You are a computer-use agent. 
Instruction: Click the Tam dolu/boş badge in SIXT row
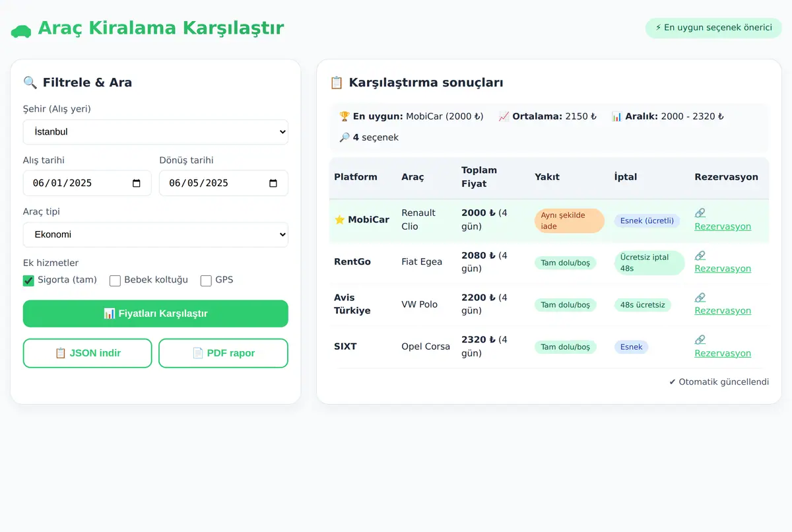[566, 347]
